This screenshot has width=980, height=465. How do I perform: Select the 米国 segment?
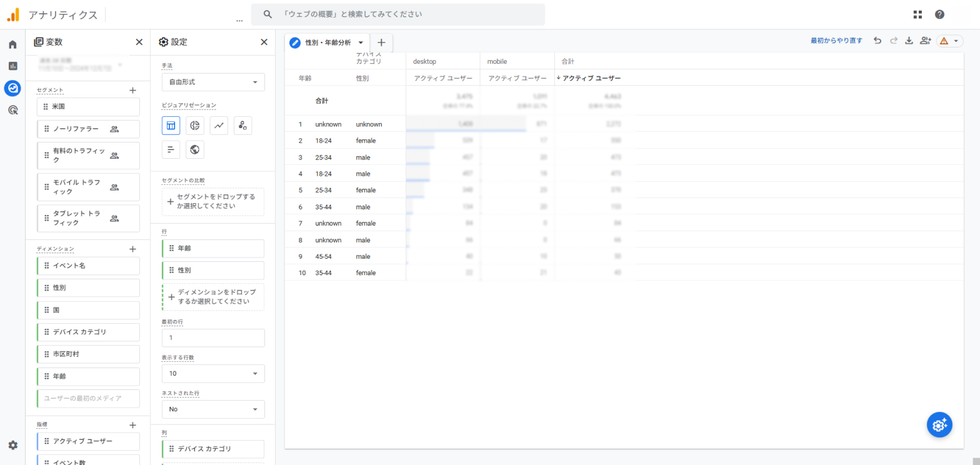coord(88,107)
